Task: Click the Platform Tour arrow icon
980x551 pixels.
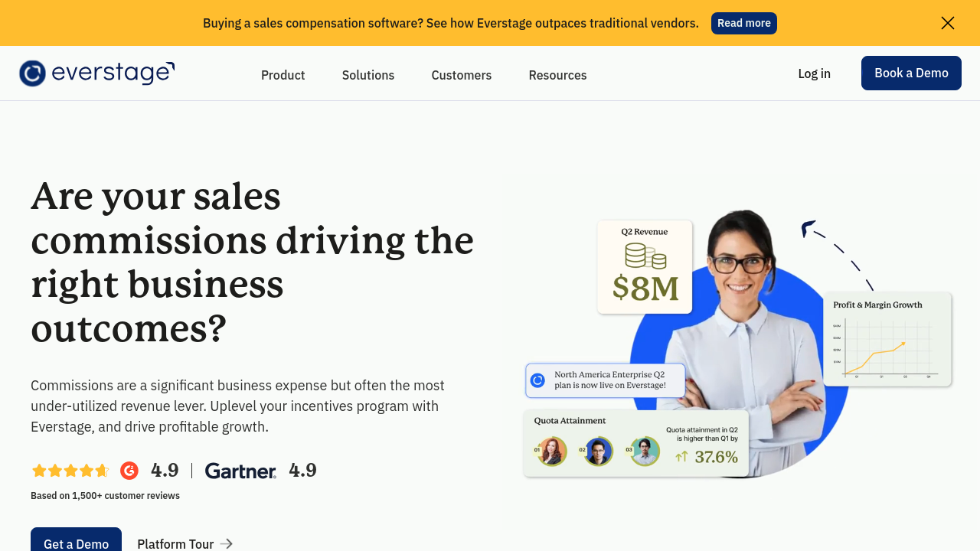Action: [x=226, y=544]
